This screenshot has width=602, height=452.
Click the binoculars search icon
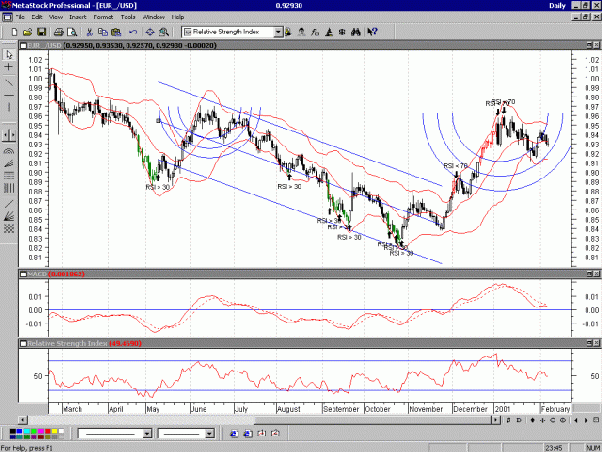(x=355, y=32)
